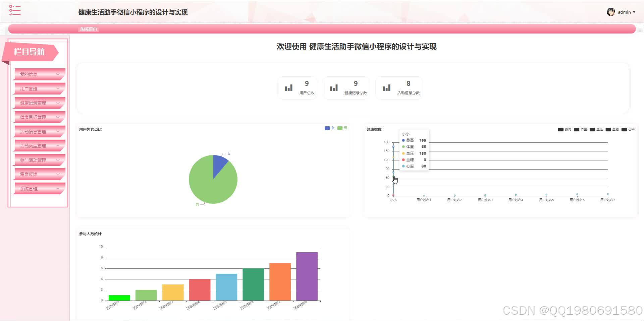The height and width of the screenshot is (321, 644).
Task: Click chevron on 参与活动管理 item
Action: tap(58, 160)
